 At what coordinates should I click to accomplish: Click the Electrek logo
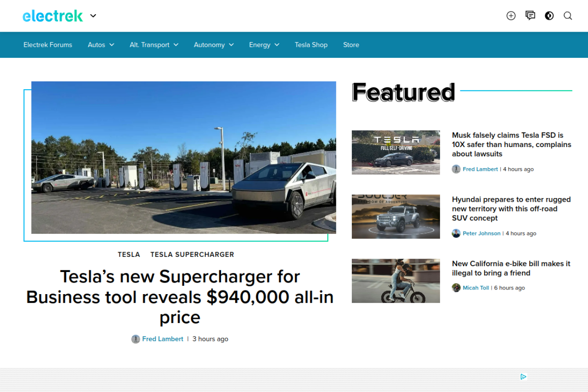click(x=53, y=16)
